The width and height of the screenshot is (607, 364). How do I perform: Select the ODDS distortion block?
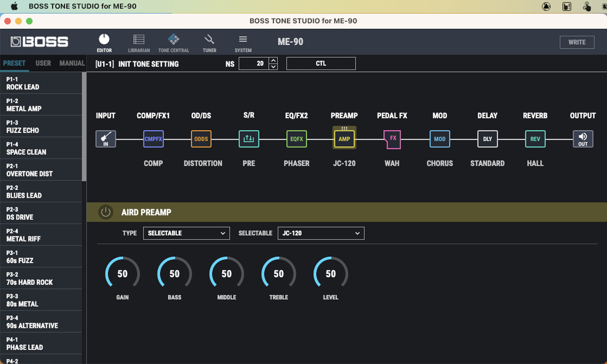pyautogui.click(x=201, y=139)
